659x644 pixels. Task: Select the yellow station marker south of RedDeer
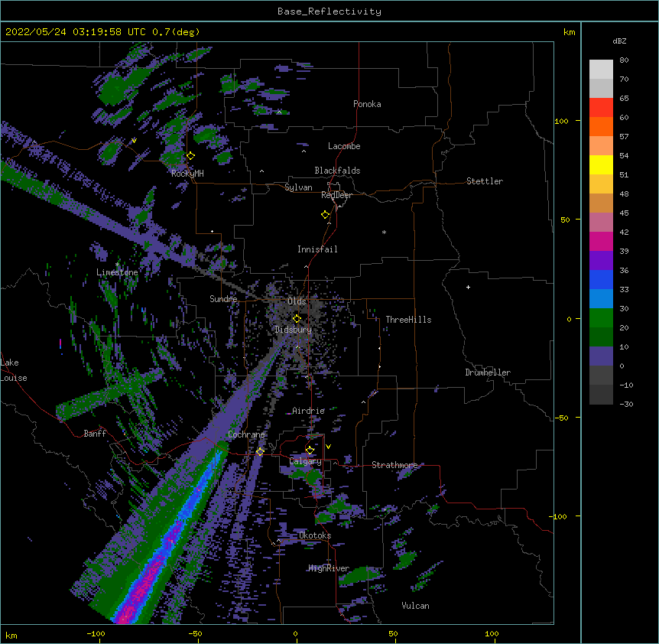(x=326, y=215)
